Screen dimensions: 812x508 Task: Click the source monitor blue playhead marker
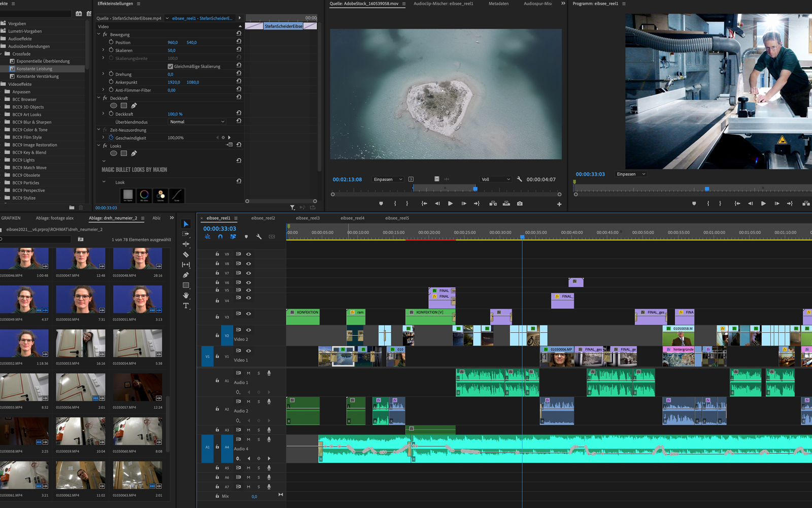(475, 189)
